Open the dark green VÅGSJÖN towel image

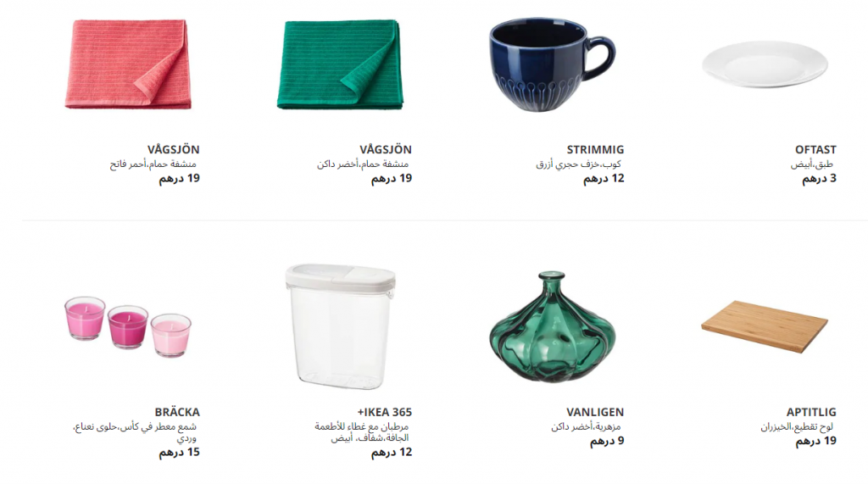(x=340, y=64)
